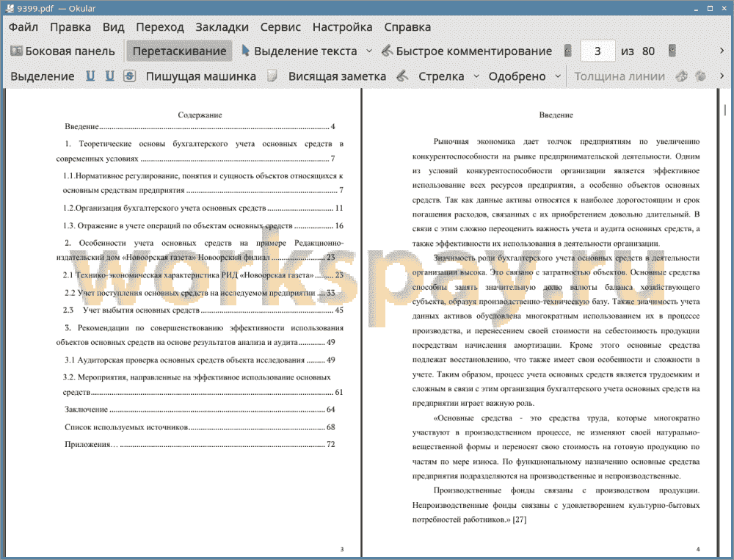Activate the Перетаскивание browse mode
Screen dimensions: 734x560
179,51
